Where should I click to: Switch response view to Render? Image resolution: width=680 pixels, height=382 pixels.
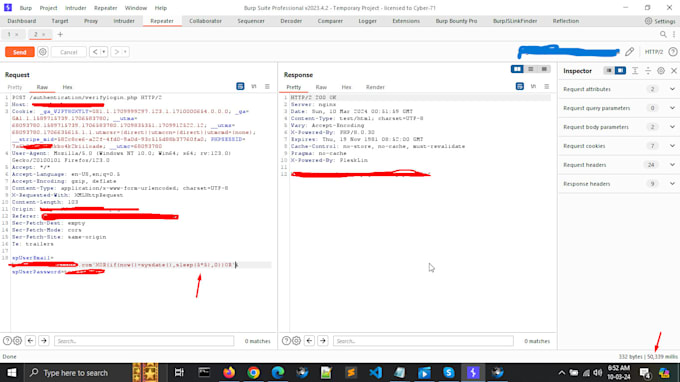pos(375,87)
